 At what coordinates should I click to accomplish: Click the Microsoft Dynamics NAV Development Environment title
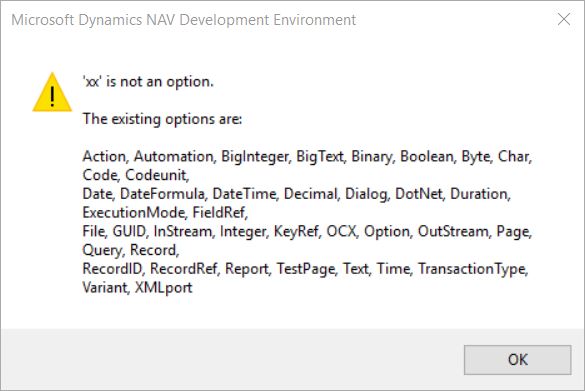click(184, 20)
